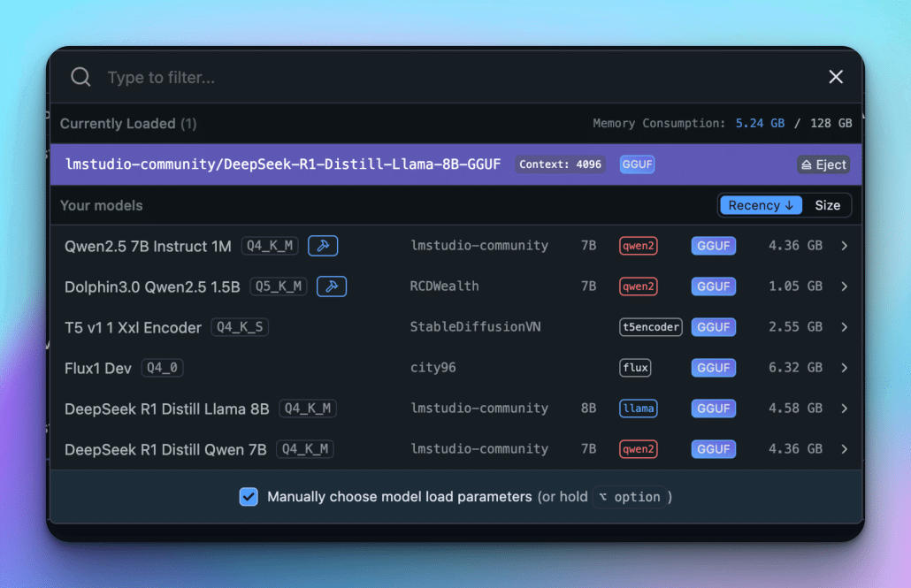Viewport: 911px width, 588px height.
Task: Eject the loaded DeepSeek model
Action: coord(823,164)
